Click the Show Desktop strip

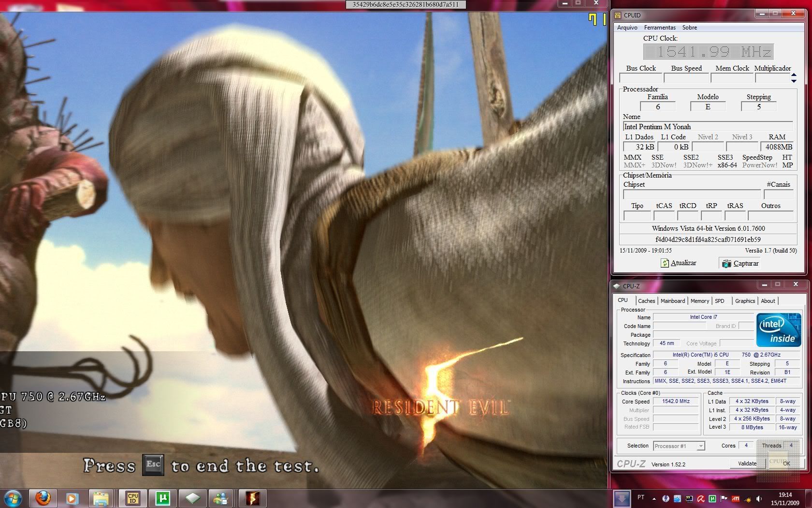[808, 498]
